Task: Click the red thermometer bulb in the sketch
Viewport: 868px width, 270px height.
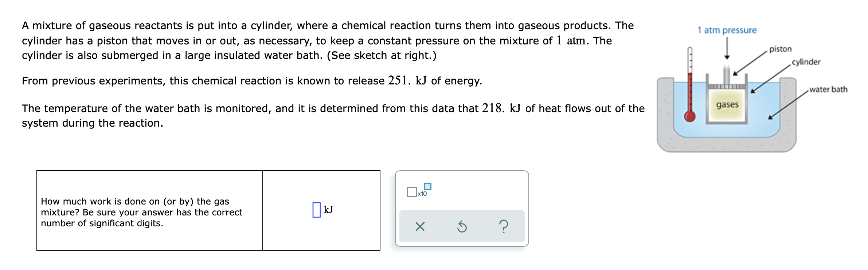Action: [x=689, y=116]
